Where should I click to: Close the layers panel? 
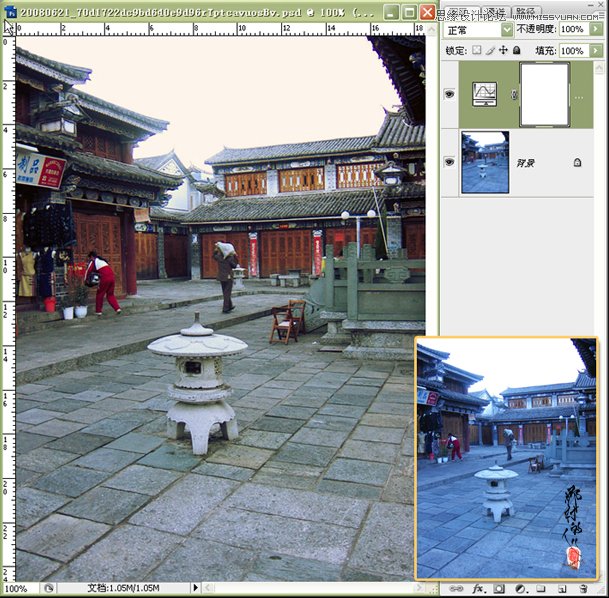tap(602, 5)
